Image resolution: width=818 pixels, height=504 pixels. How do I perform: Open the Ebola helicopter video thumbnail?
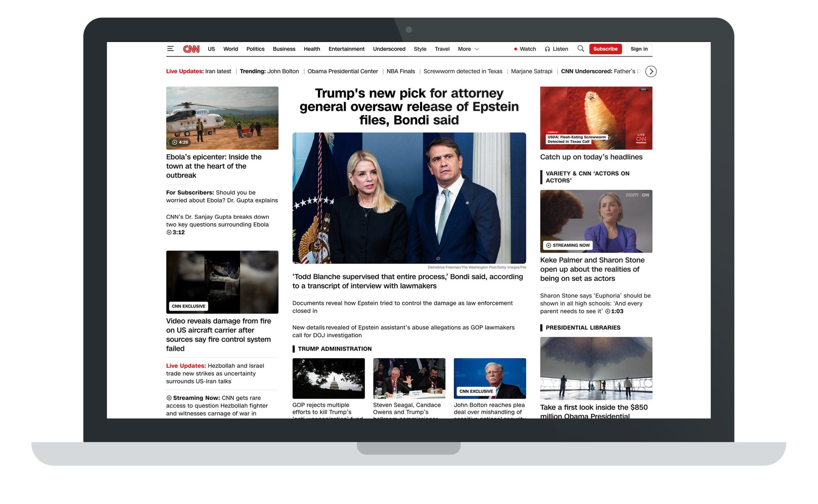tap(222, 118)
